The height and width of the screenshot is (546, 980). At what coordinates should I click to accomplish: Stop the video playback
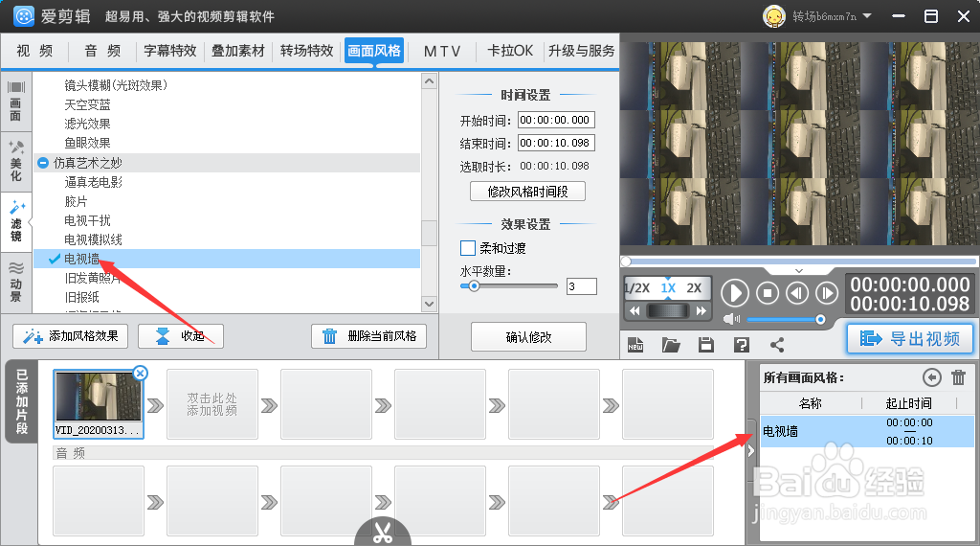click(768, 293)
